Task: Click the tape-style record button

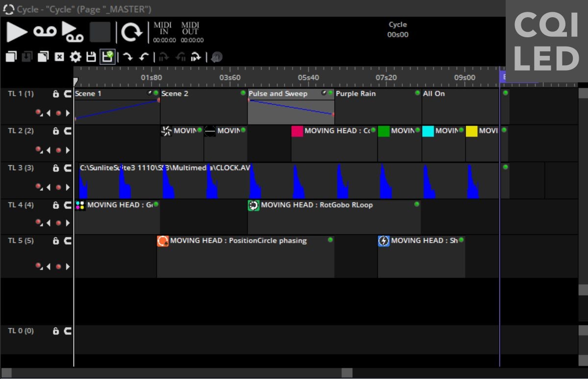Action: tap(45, 32)
